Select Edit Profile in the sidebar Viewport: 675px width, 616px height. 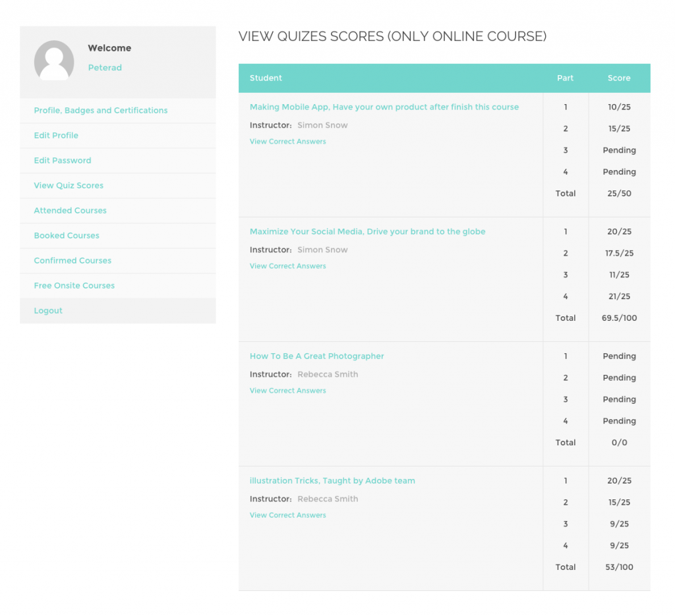point(55,135)
